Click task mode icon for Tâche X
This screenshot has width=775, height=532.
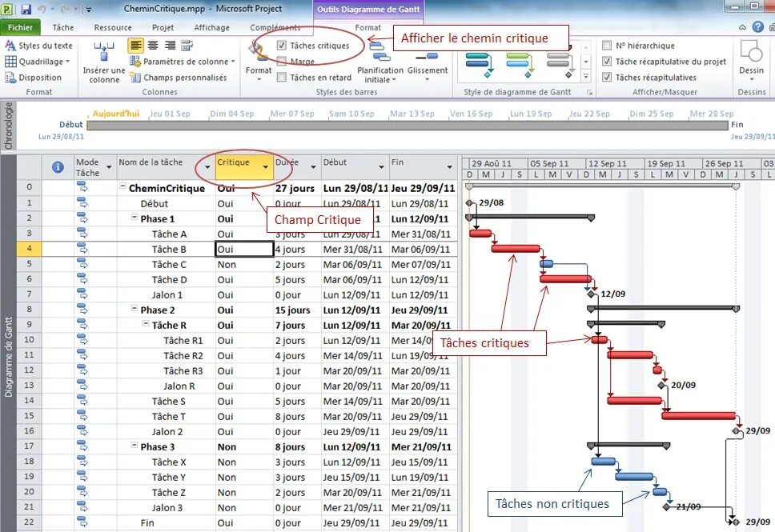tap(82, 461)
